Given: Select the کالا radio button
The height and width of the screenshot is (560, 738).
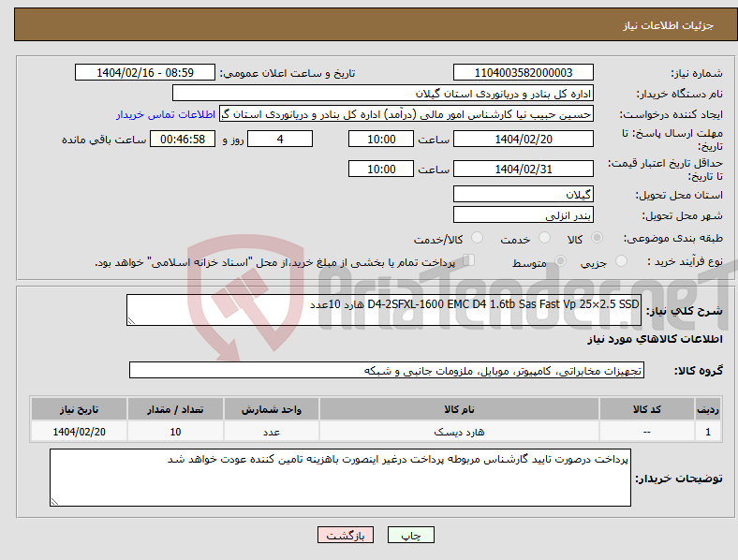Looking at the screenshot, I should 597,238.
